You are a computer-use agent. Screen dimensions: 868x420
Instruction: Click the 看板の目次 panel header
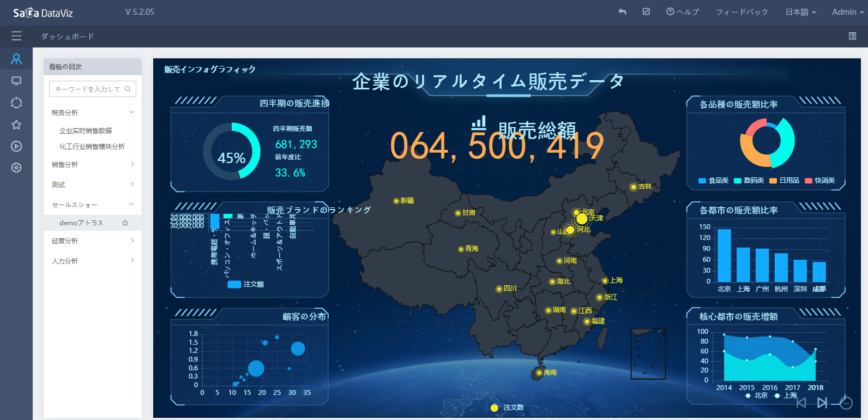(x=93, y=67)
